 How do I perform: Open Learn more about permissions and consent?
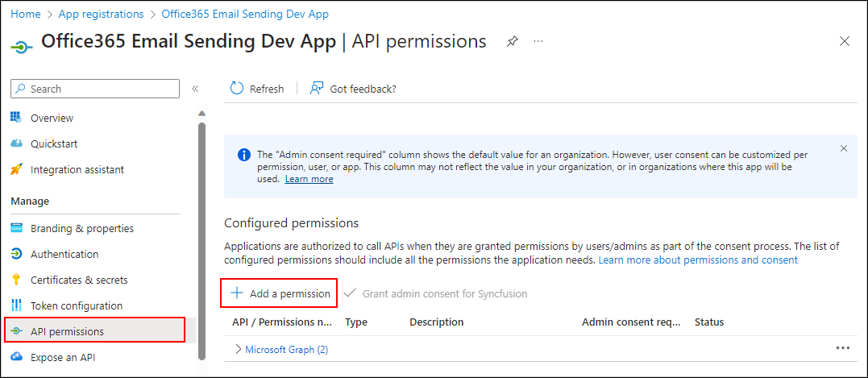click(698, 260)
